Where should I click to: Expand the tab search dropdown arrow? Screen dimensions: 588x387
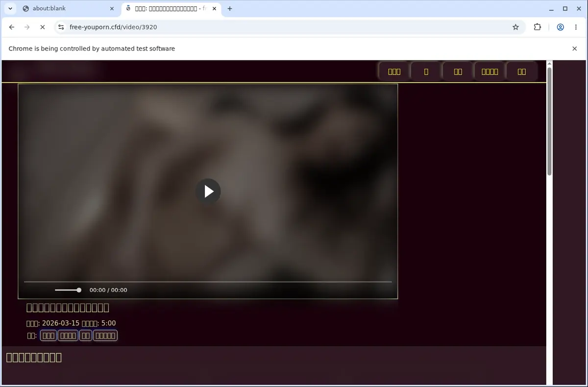10,8
